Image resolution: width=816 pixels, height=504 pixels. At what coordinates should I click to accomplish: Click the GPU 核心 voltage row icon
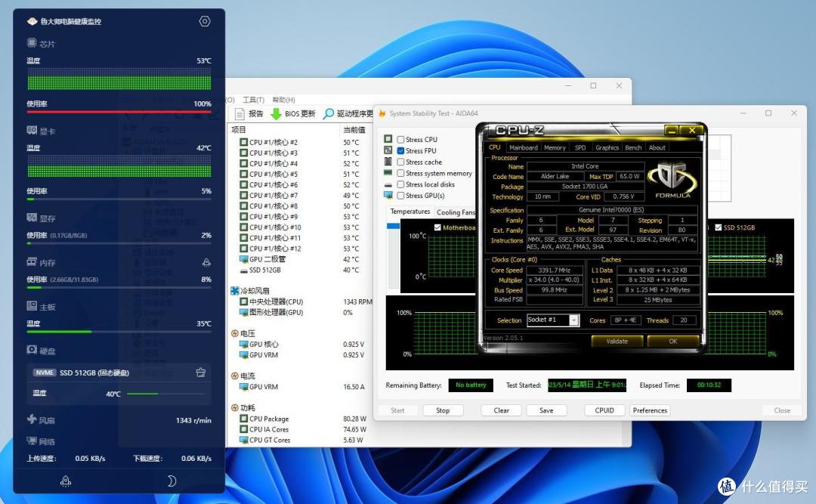[243, 344]
